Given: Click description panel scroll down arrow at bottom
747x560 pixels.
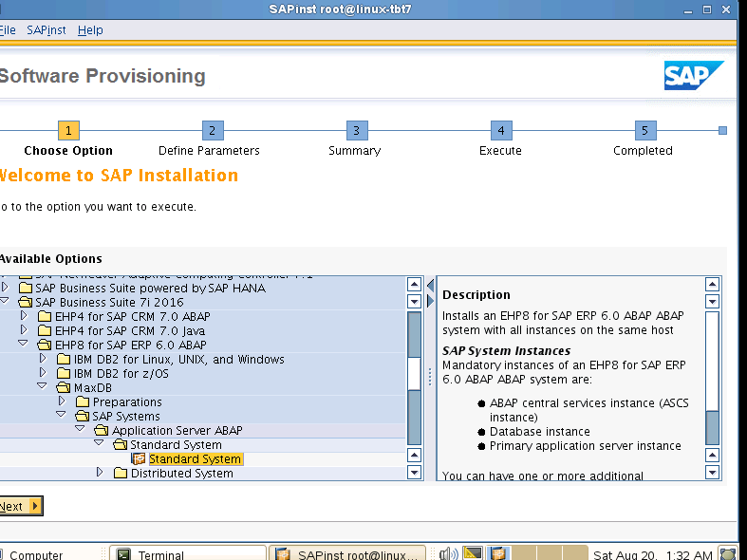Looking at the screenshot, I should click(x=712, y=473).
